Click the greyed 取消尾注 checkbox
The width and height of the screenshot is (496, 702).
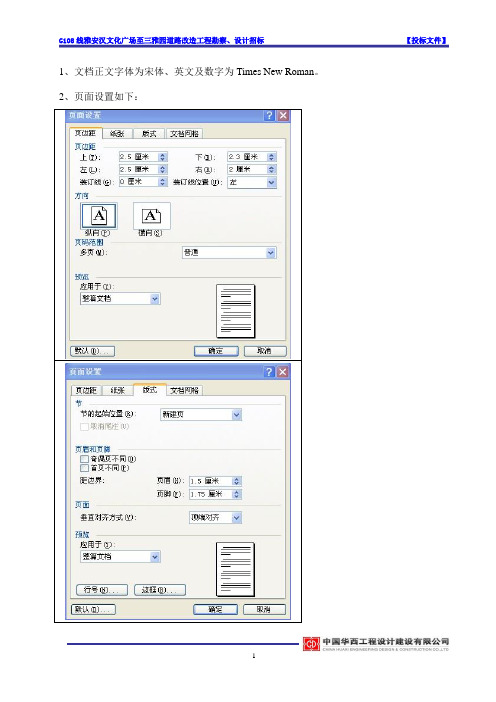coord(84,427)
